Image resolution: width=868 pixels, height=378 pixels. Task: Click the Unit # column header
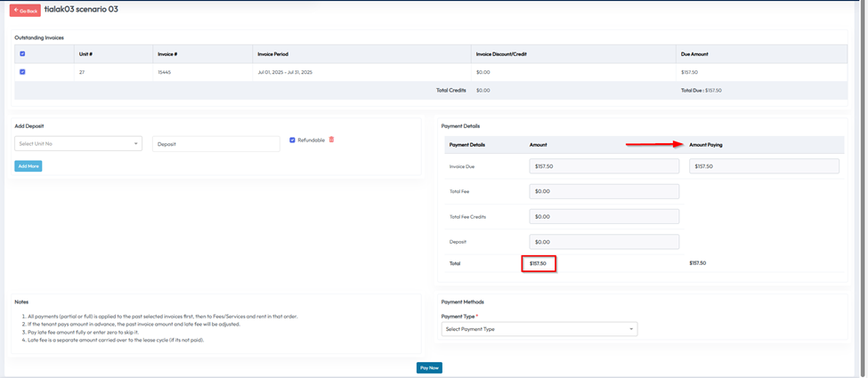pos(85,54)
